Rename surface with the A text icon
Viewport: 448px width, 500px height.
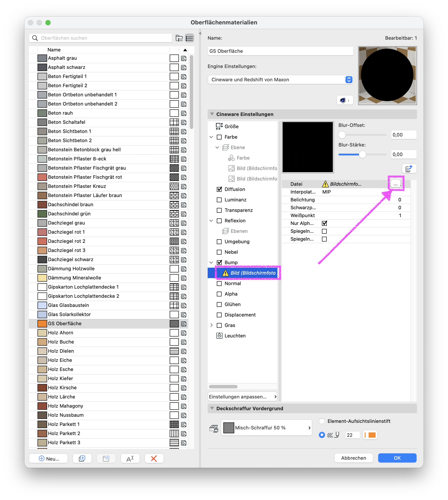pos(130,458)
